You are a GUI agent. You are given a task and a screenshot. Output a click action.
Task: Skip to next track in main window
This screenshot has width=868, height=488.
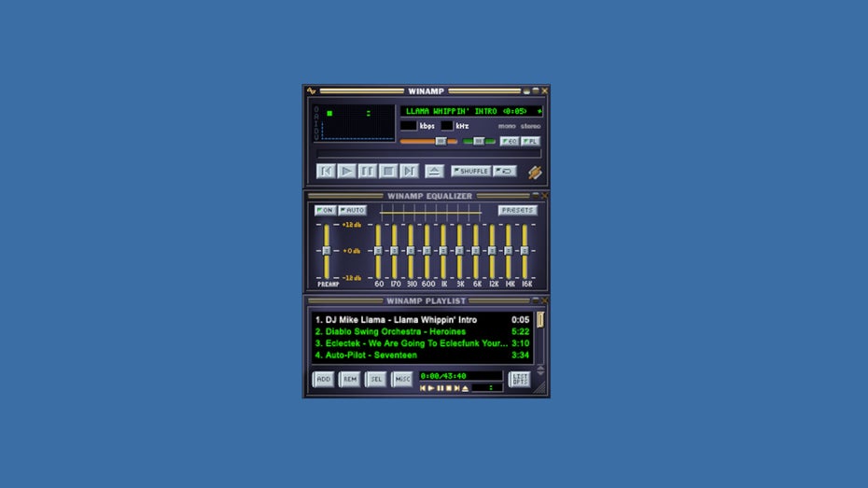tap(409, 171)
